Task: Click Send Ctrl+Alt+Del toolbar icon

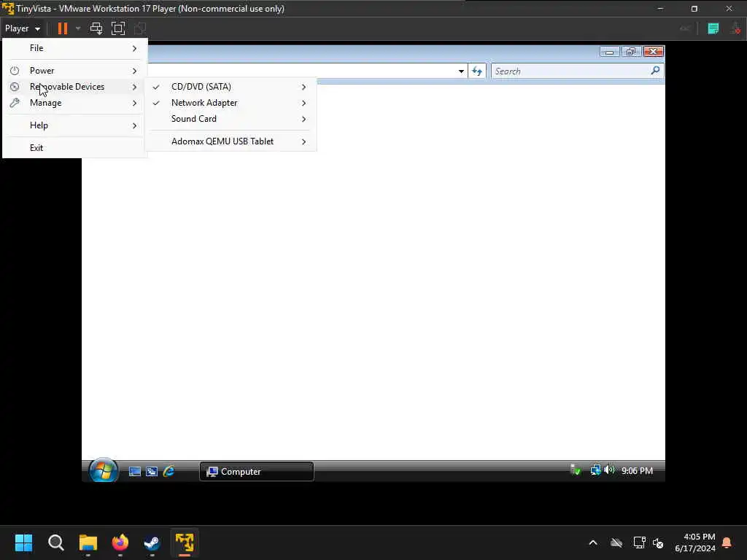Action: pos(96,28)
